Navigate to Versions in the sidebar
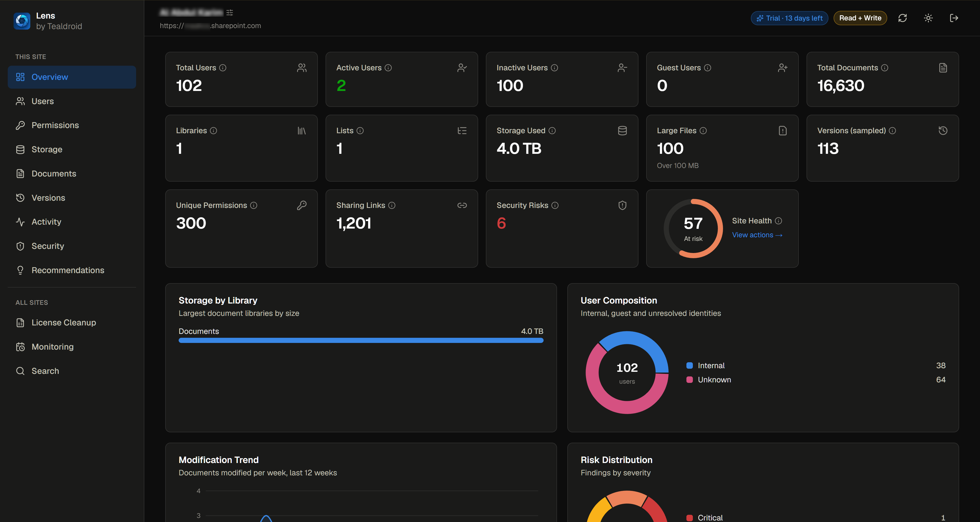 (72, 198)
